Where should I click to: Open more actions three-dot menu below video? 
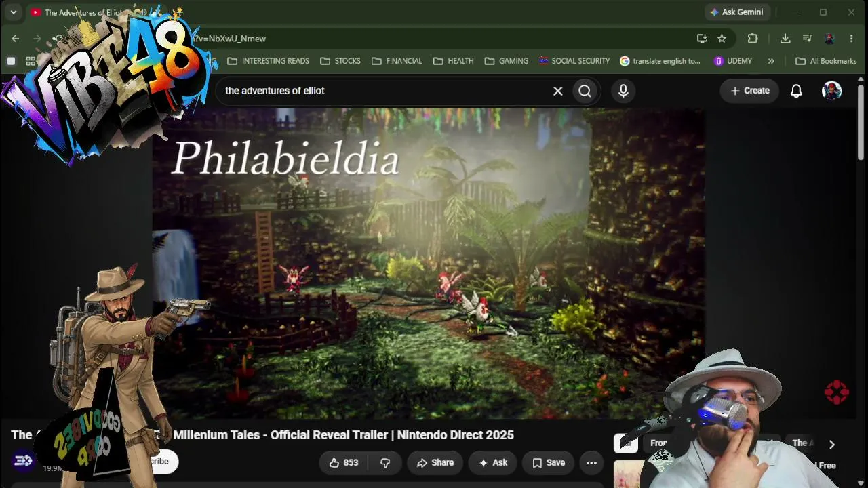coord(591,463)
